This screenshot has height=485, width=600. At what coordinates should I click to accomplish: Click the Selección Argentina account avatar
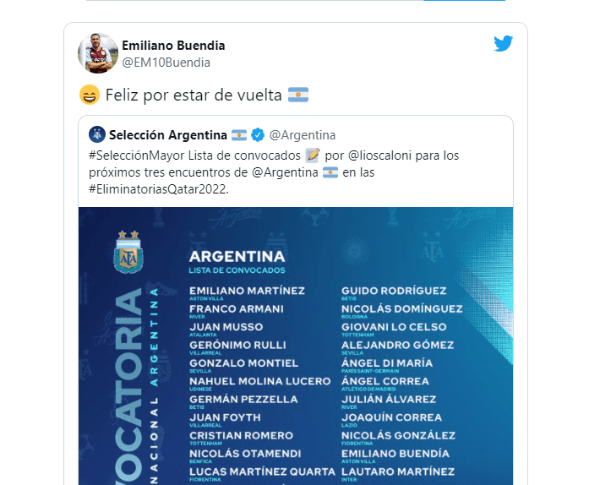tap(96, 135)
